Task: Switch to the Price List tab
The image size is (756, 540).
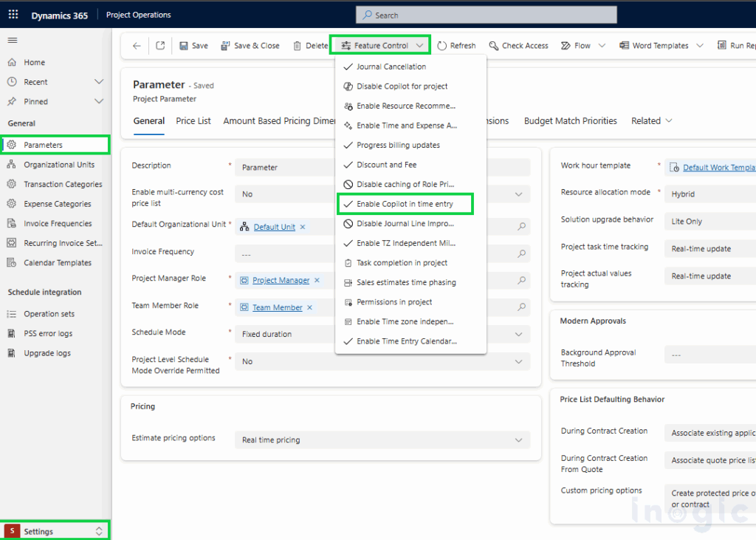Action: click(x=193, y=120)
